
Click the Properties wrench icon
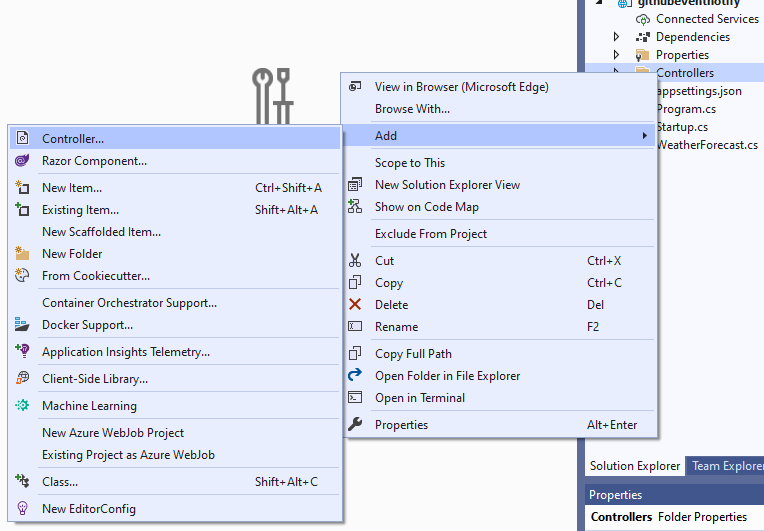[355, 424]
